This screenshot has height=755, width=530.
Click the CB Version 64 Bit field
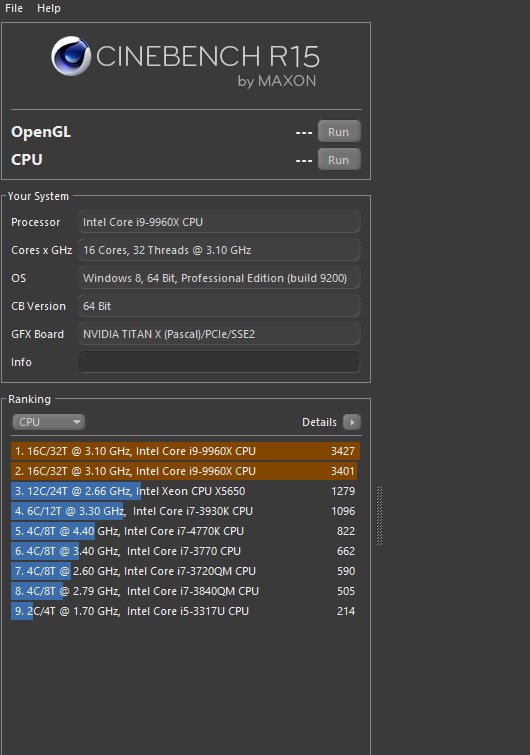(219, 306)
